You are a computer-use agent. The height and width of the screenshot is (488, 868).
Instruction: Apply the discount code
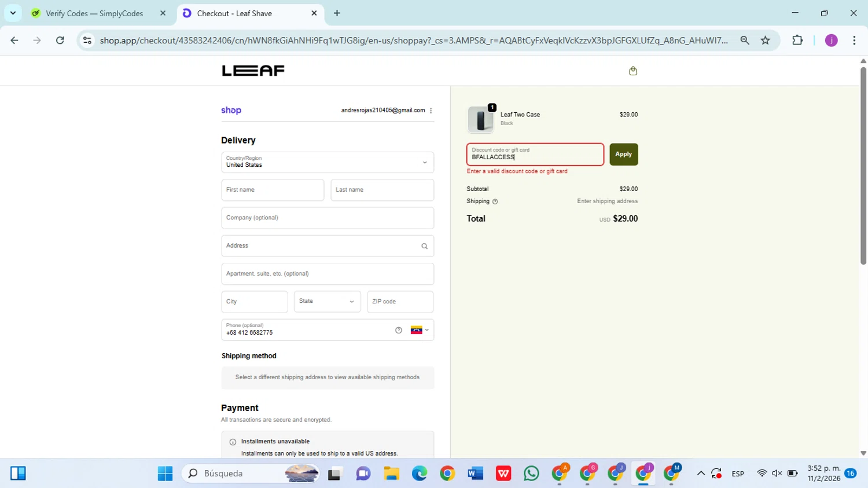(624, 154)
